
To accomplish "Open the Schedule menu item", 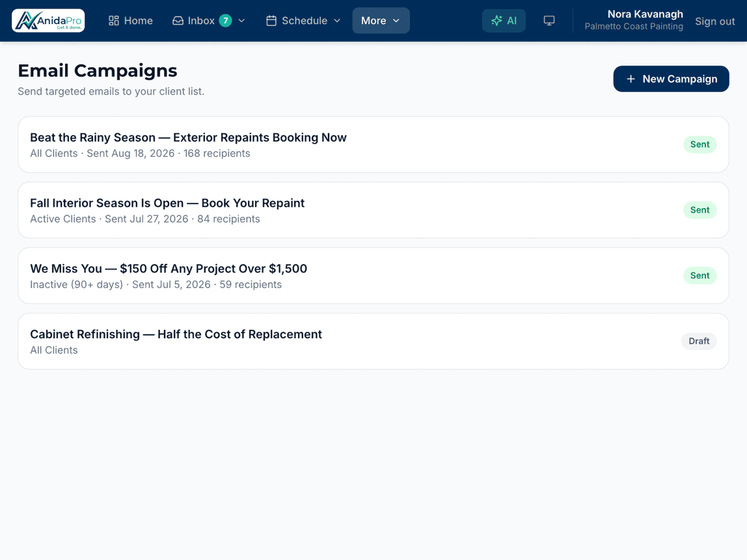I will point(303,20).
